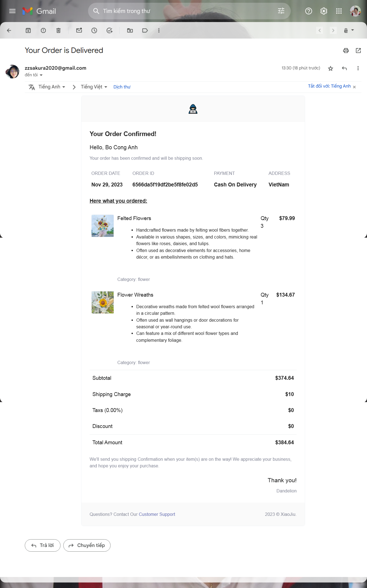The height and width of the screenshot is (588, 367).
Task: Report this email as spam
Action: [43, 31]
